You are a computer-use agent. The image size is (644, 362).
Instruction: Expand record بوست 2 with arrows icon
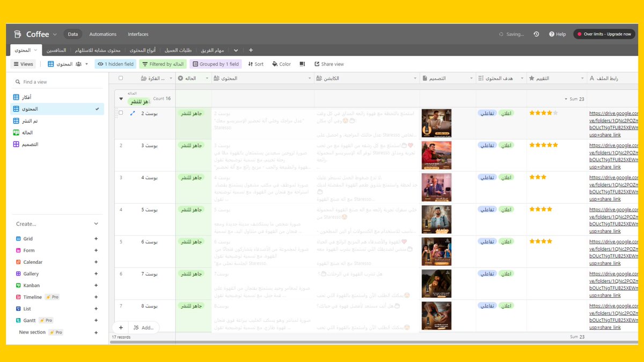click(133, 113)
